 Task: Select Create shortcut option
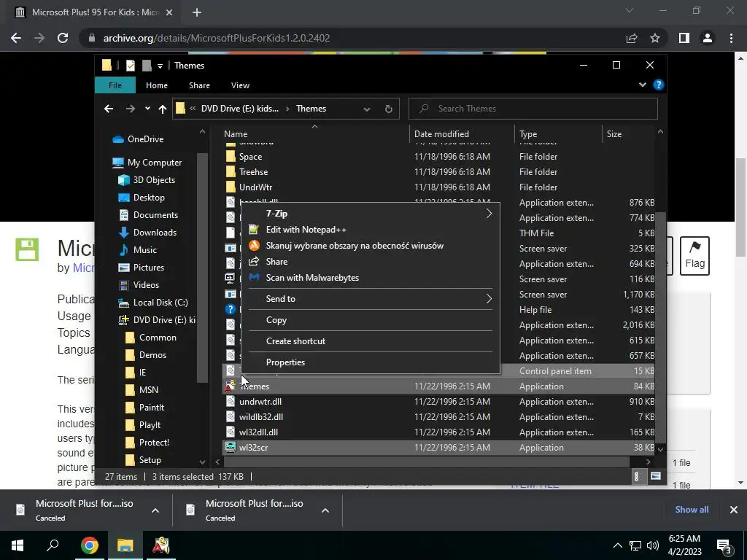coord(371,341)
